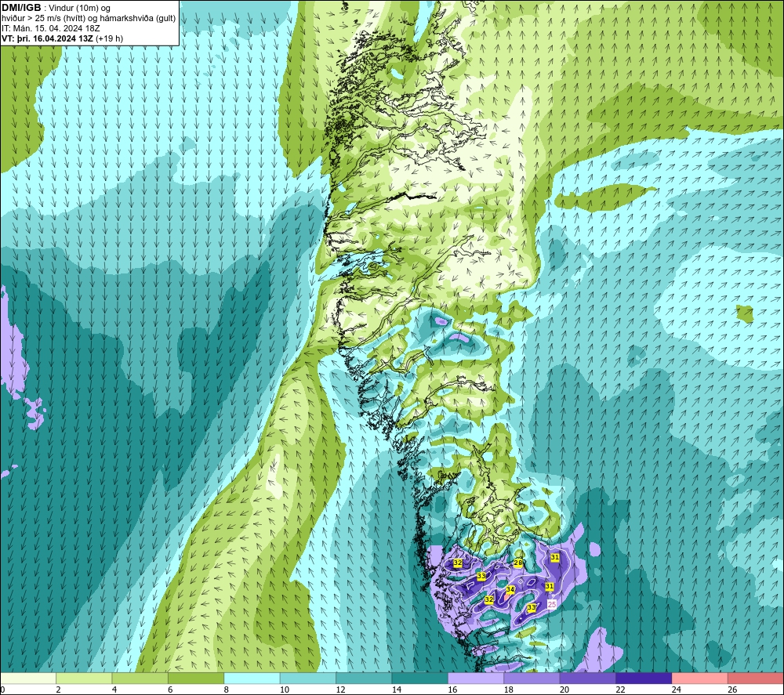Click the 14–16 m/s dark teal legend swatch
This screenshot has width=784, height=695.
(420, 679)
